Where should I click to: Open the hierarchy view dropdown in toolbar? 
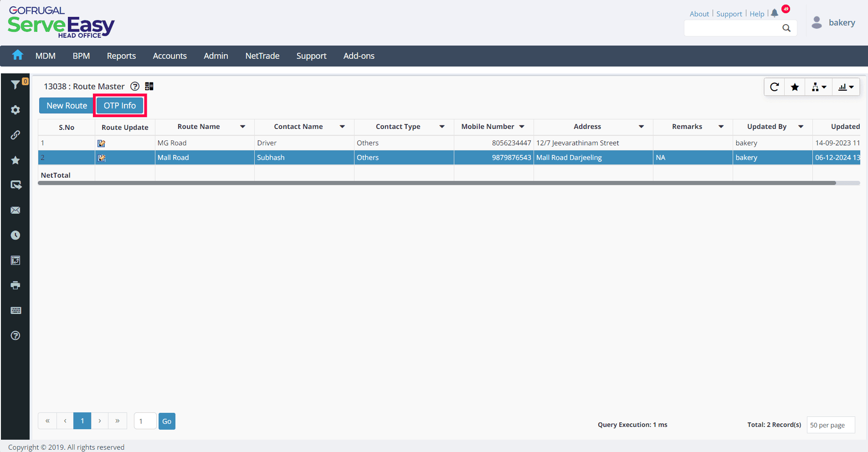[x=819, y=87]
